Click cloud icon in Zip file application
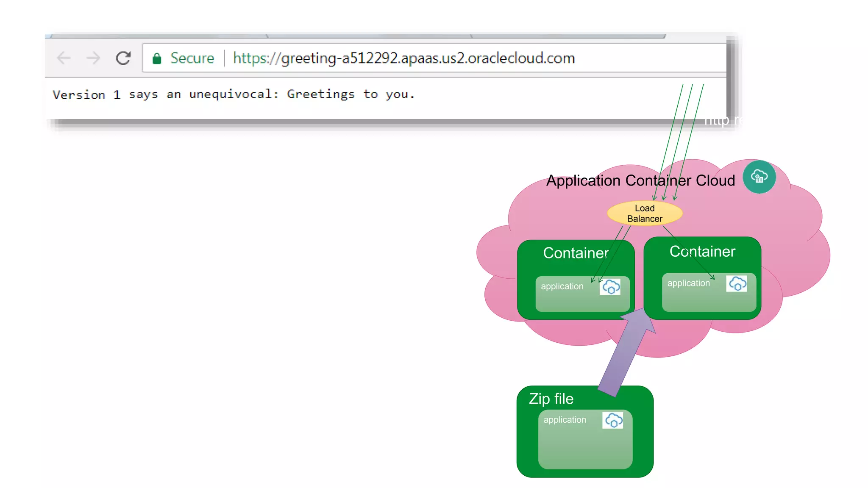This screenshot has width=868, height=488. tap(613, 420)
